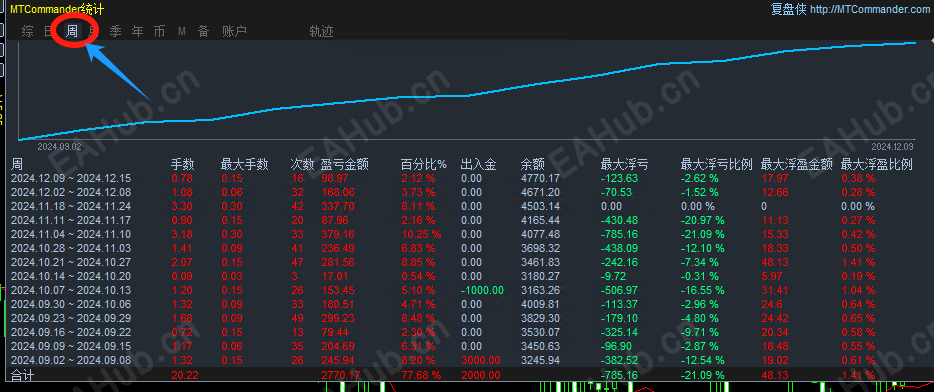Click the 3000.00 deposit value
The height and width of the screenshot is (392, 934).
[480, 360]
